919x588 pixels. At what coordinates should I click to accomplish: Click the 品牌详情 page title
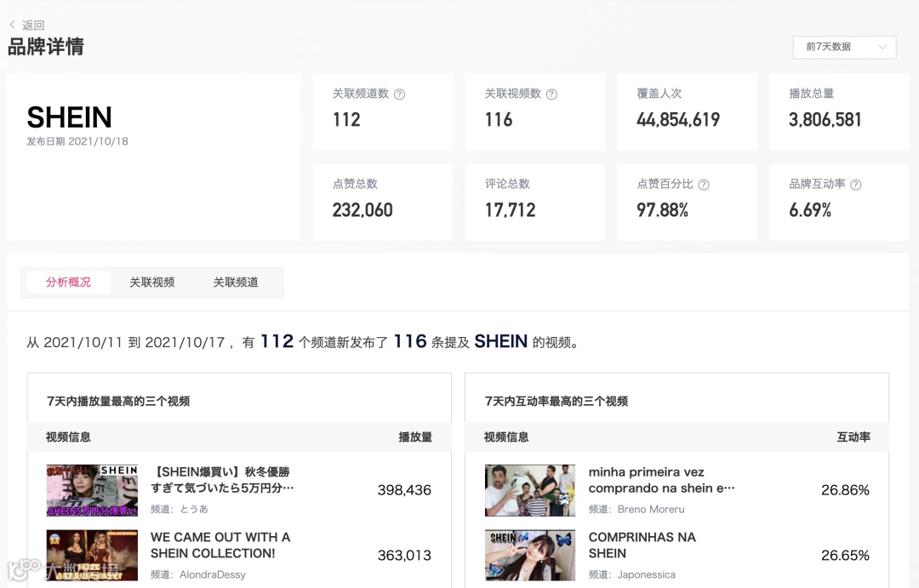(x=46, y=46)
